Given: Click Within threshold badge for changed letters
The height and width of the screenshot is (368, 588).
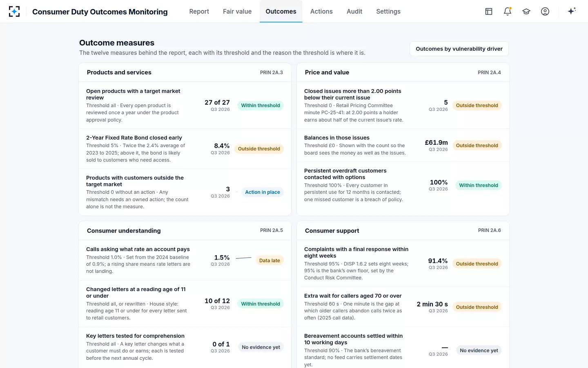Looking at the screenshot, I should (x=261, y=304).
